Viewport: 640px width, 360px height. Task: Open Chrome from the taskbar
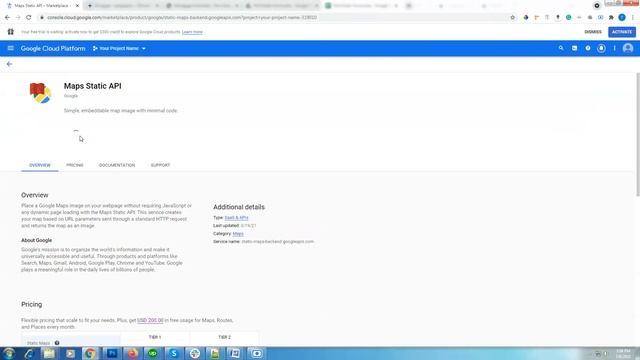click(90, 353)
